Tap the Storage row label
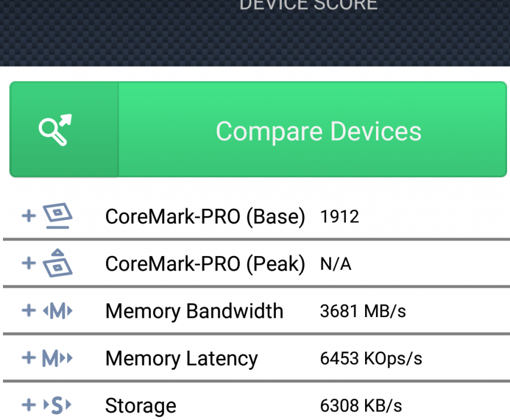 [x=141, y=406]
